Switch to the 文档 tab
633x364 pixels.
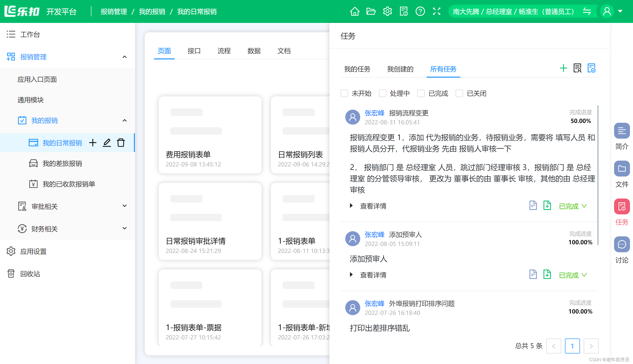[284, 51]
